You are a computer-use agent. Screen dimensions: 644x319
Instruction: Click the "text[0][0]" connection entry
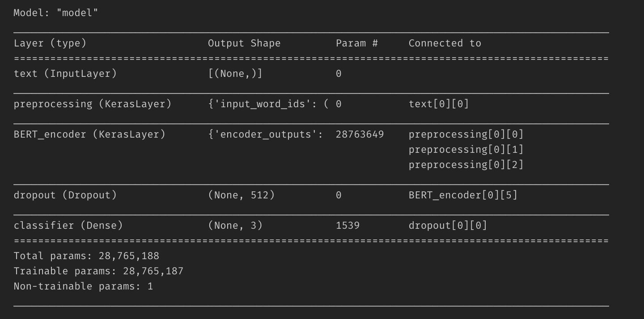[x=439, y=104]
